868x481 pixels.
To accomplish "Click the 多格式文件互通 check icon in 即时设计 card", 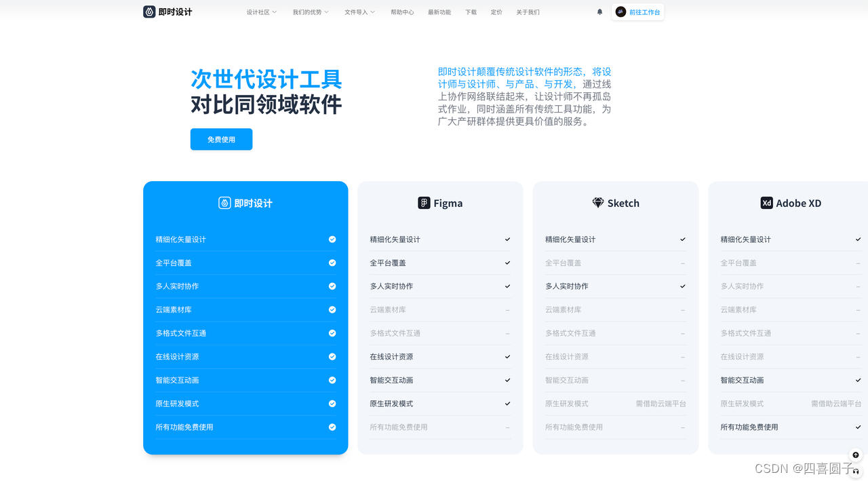I will pyautogui.click(x=332, y=333).
